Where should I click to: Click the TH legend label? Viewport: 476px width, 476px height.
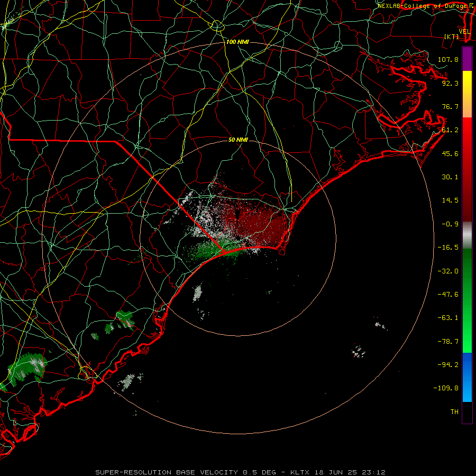pos(454,412)
